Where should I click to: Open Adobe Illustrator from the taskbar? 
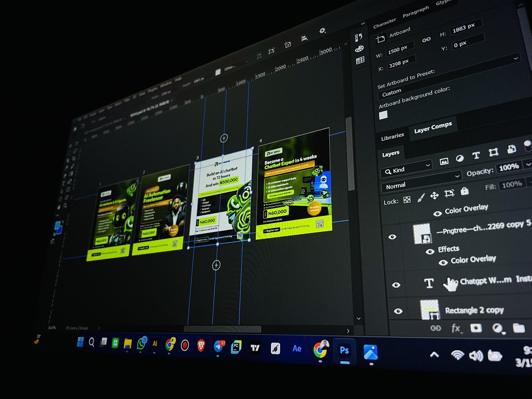click(155, 343)
